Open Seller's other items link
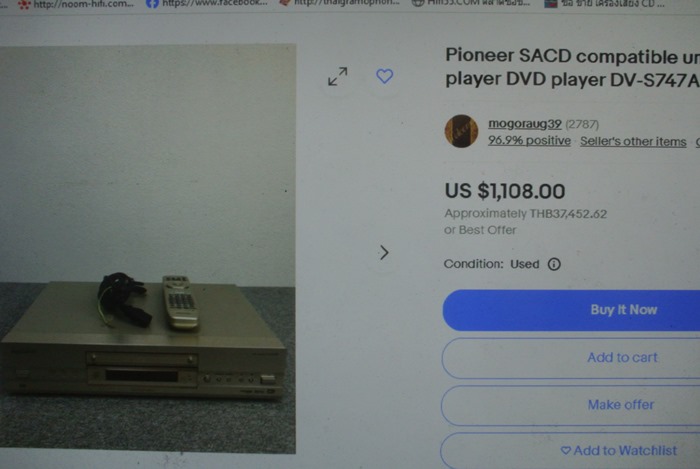The width and height of the screenshot is (700, 469). pyautogui.click(x=633, y=141)
